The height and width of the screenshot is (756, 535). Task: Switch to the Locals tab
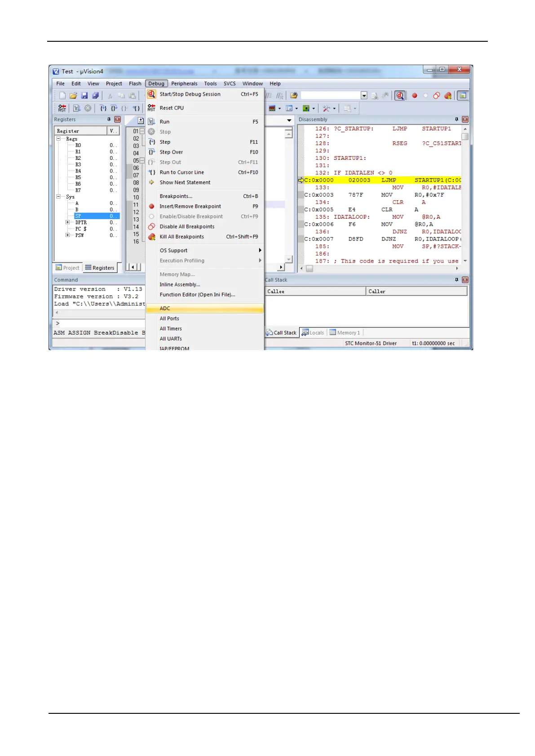point(313,333)
